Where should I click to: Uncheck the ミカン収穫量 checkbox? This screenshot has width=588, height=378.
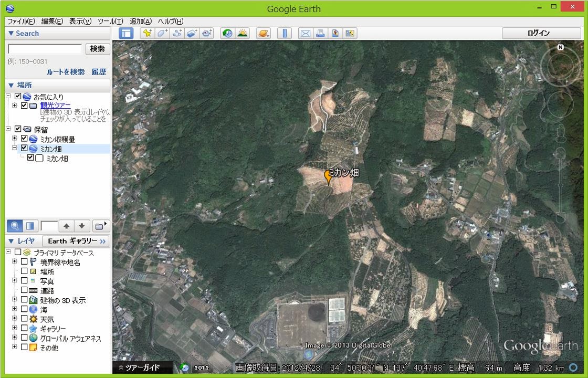pyautogui.click(x=24, y=139)
